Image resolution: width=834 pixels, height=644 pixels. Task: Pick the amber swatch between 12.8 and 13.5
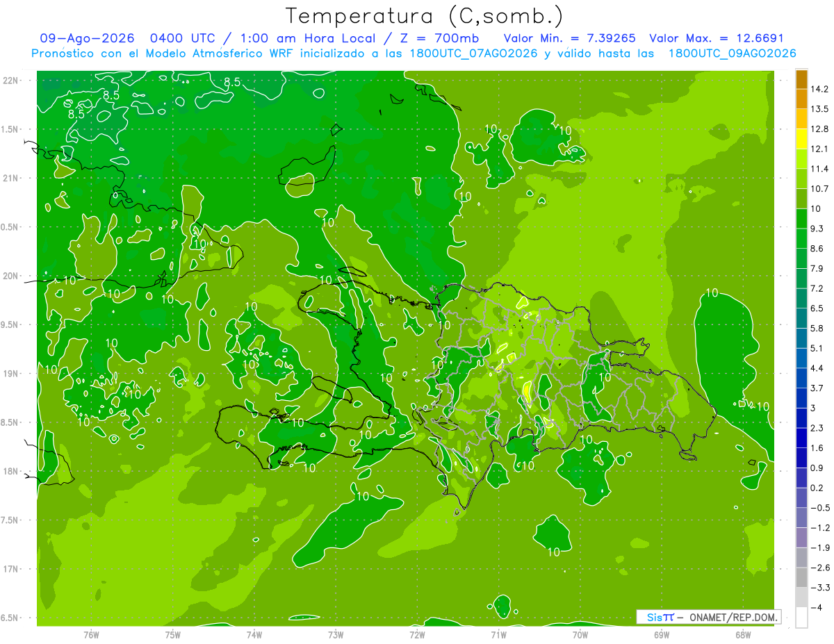[x=801, y=119]
